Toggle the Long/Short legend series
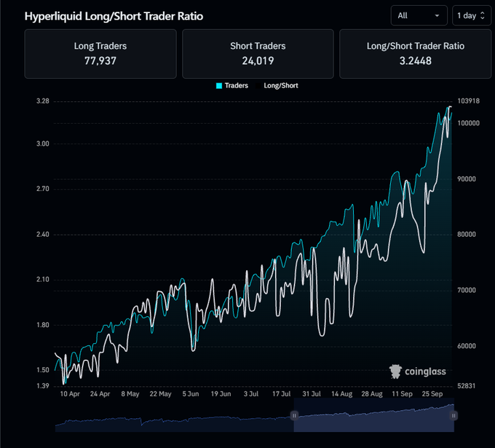This screenshot has width=495, height=448. tap(277, 86)
